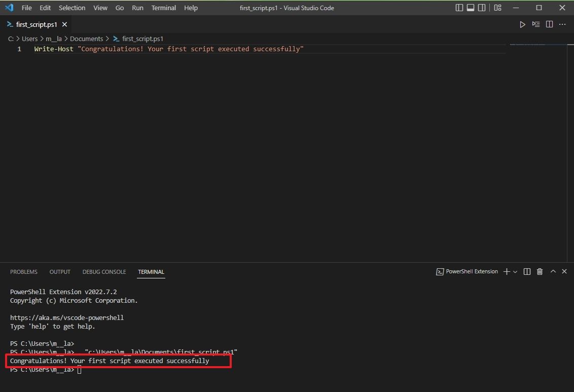Expand m__la breadcrumb folder
574x392 pixels.
coord(54,39)
